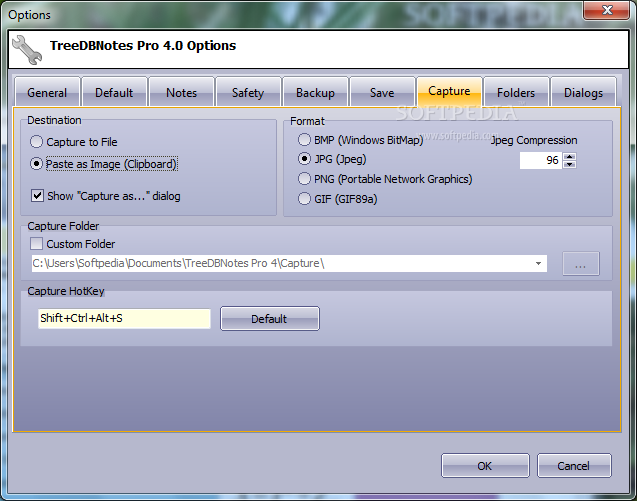The height and width of the screenshot is (501, 637).
Task: Close the Options window
Action: click(x=607, y=10)
